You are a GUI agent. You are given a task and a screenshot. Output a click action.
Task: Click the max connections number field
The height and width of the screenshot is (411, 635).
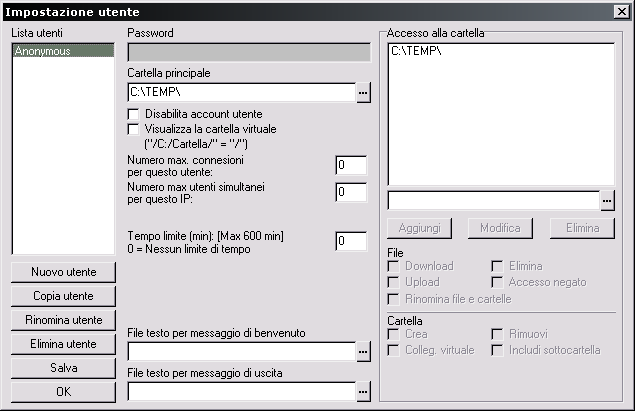[x=351, y=165]
